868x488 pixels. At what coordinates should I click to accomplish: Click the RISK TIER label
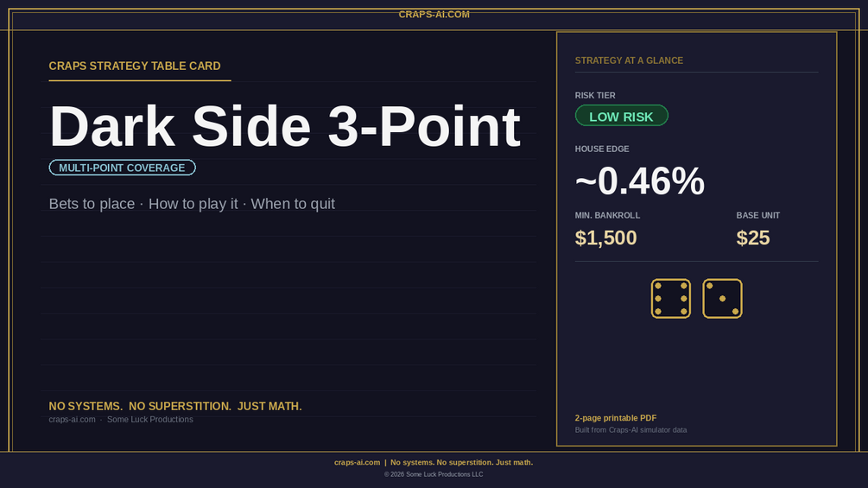(595, 95)
